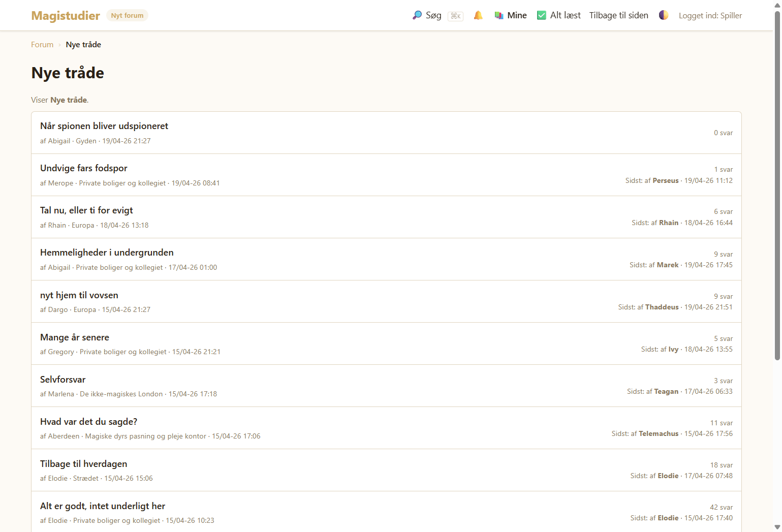Open the Magistudier home logo
The width and height of the screenshot is (782, 532).
coord(66,16)
